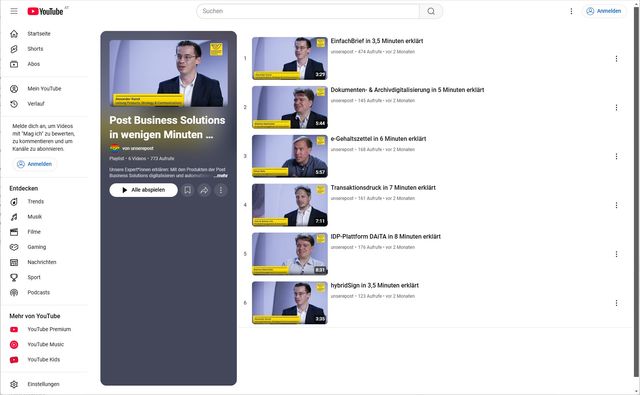640x395 pixels.
Task: Click the Filme clapperboard icon
Action: click(x=14, y=232)
